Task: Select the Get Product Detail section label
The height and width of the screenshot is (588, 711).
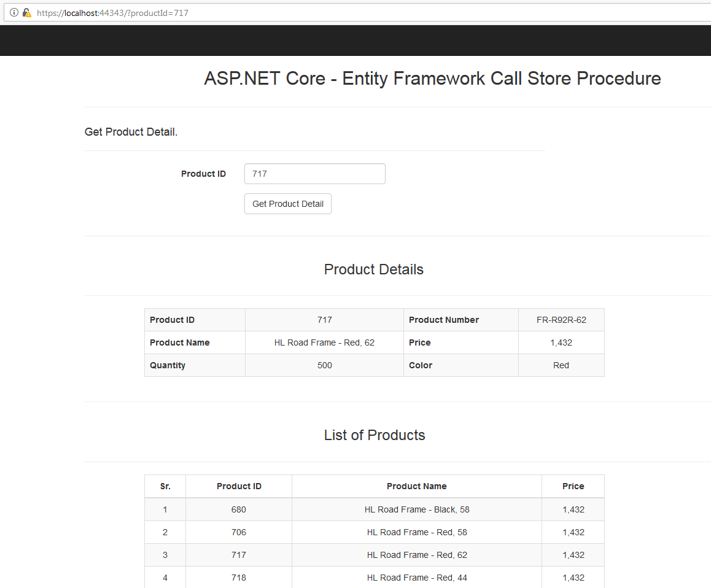Action: pyautogui.click(x=131, y=131)
